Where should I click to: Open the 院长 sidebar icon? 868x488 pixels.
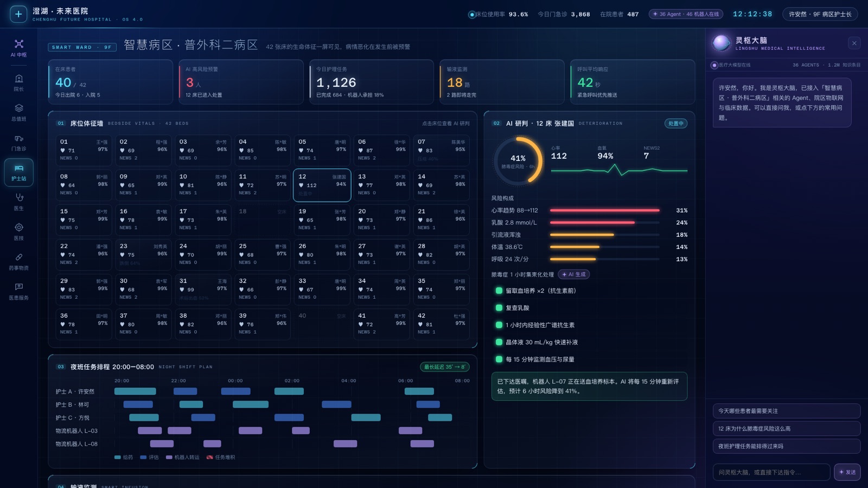(18, 83)
